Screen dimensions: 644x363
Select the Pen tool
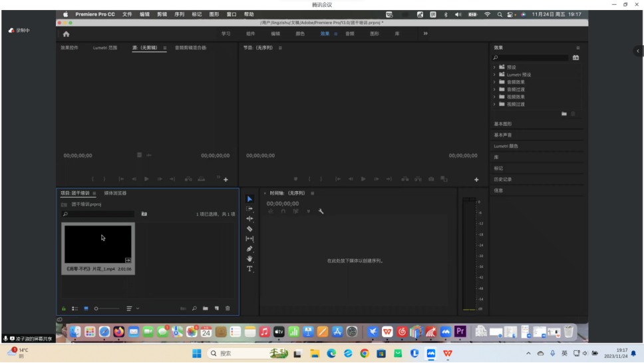tap(249, 248)
